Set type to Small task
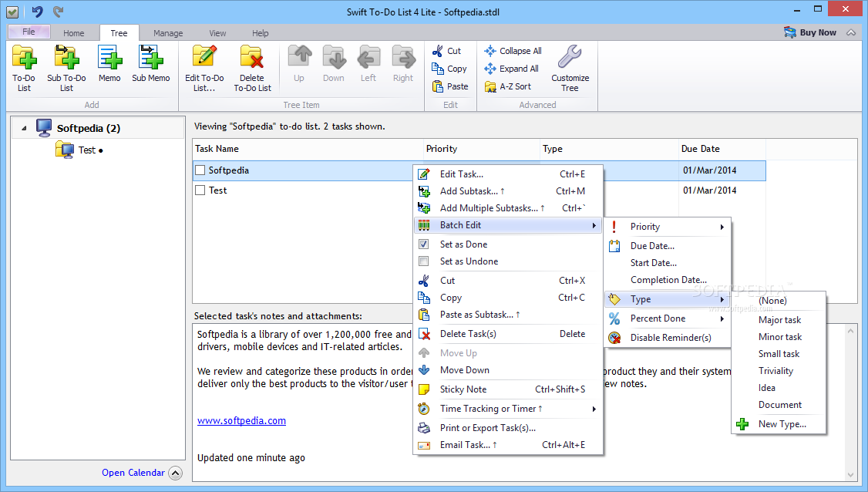Viewport: 868px width, 492px height. (779, 354)
